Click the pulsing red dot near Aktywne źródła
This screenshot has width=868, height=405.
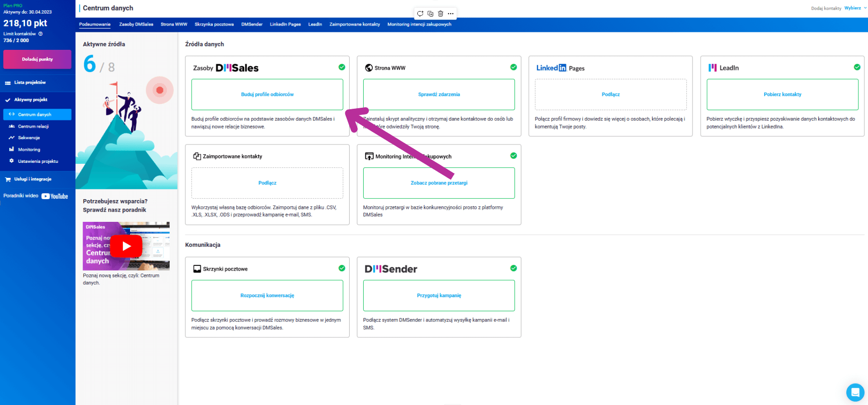160,90
